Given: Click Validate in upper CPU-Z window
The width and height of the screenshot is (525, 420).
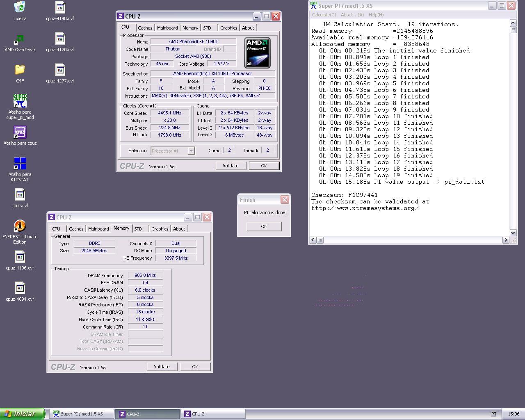Looking at the screenshot, I should [231, 166].
